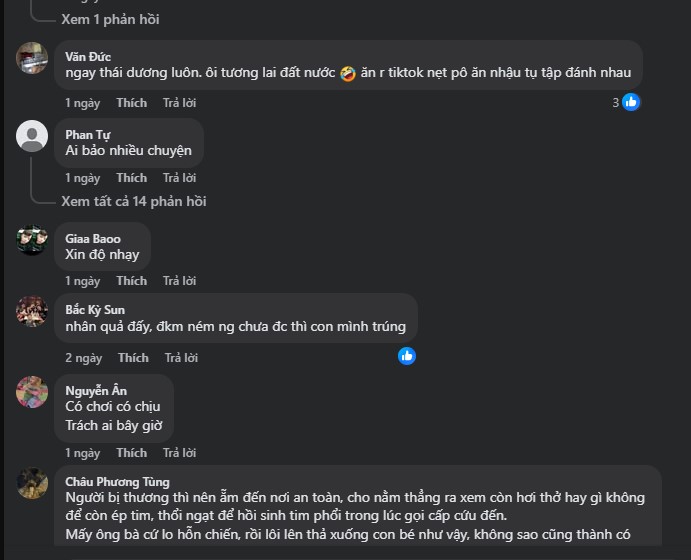Viewport: 691px width, 560px height.
Task: Click the like reaction icon on Văn Đức's comment
Action: click(631, 102)
